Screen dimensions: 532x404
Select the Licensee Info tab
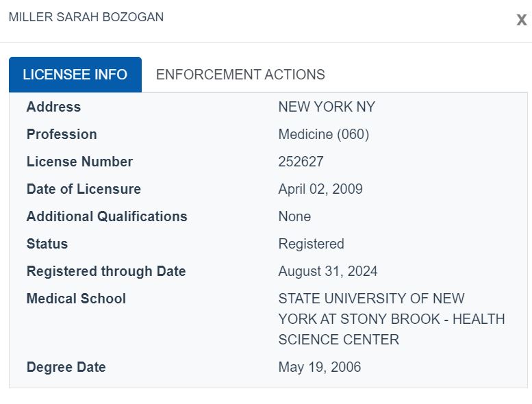pyautogui.click(x=75, y=75)
